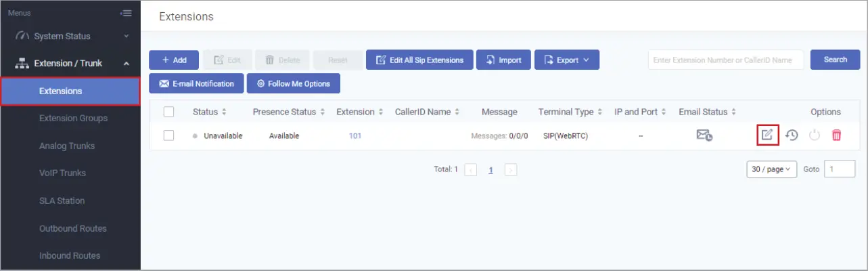Click the toolbar Delete button

283,60
